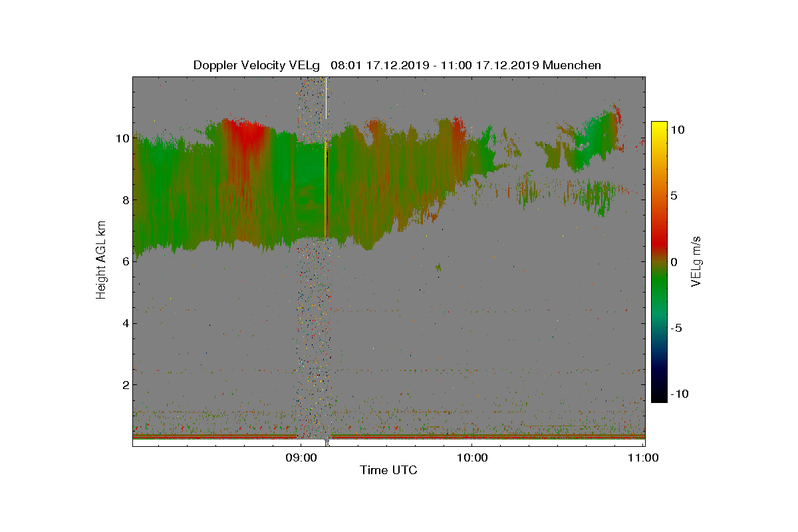The image size is (798, 532).
Task: Click the colorbar label '10' at top
Action: pos(677,130)
